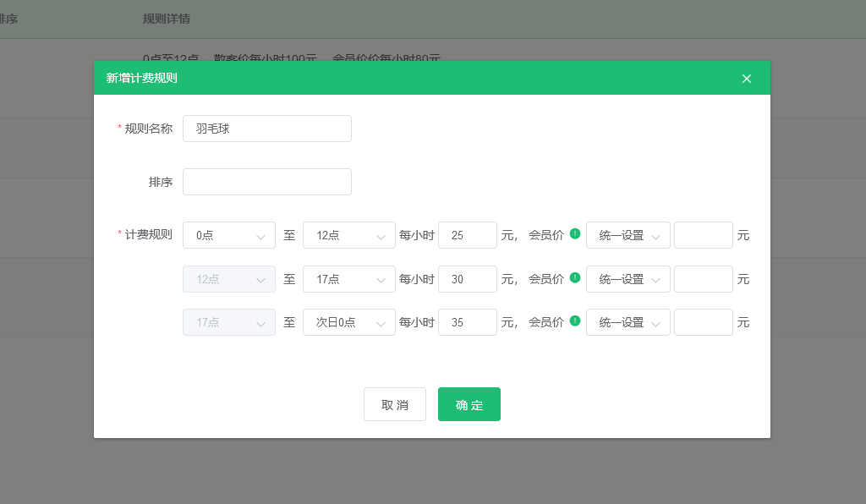
Task: Click green info icon in third 会员价 row
Action: pyautogui.click(x=575, y=321)
